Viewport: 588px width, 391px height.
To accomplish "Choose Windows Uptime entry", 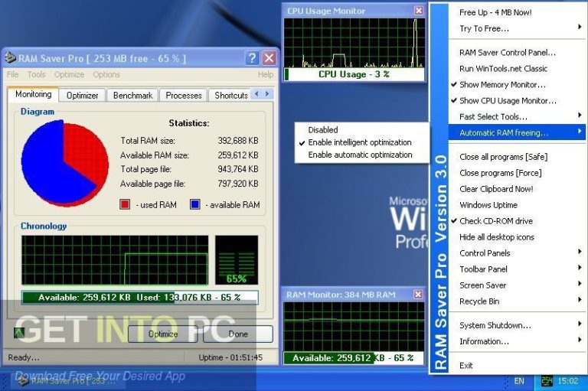I will 517,205.
